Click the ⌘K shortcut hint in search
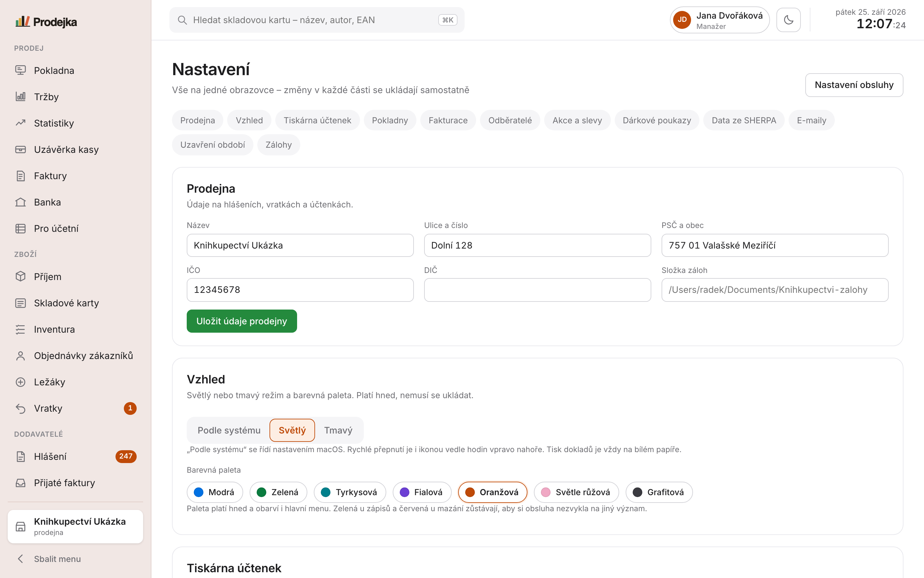Viewport: 924px width, 578px height. pos(448,20)
